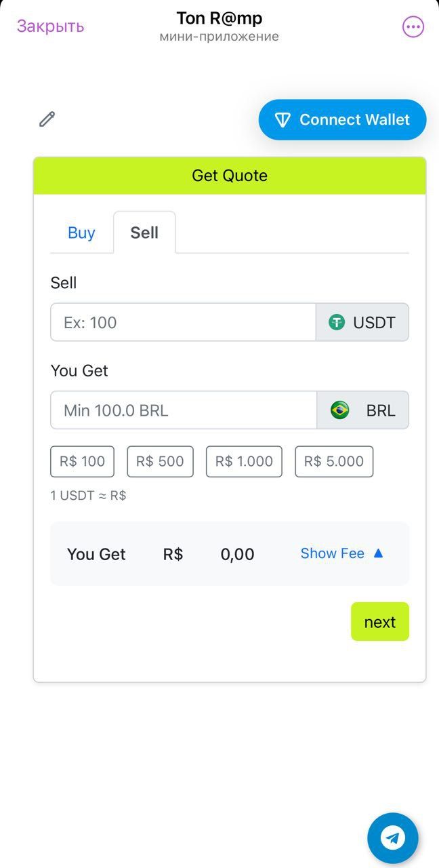Click the TON wallet icon on Connect Wallet
The width and height of the screenshot is (439, 868).
click(282, 119)
